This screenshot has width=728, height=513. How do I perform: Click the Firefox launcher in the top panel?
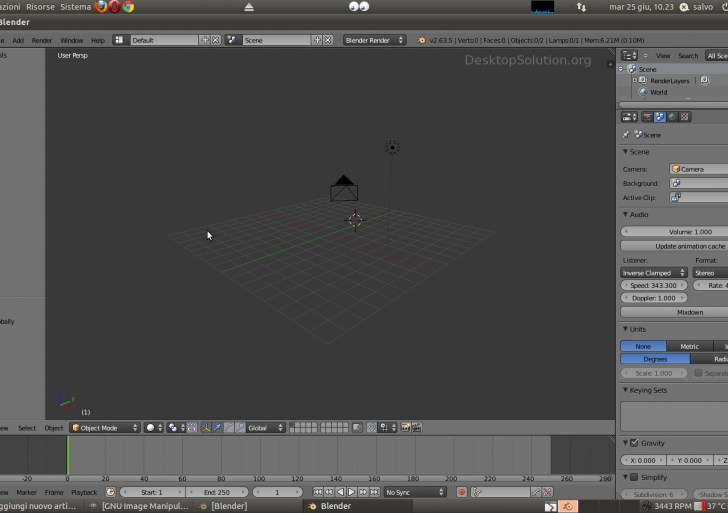[101, 7]
